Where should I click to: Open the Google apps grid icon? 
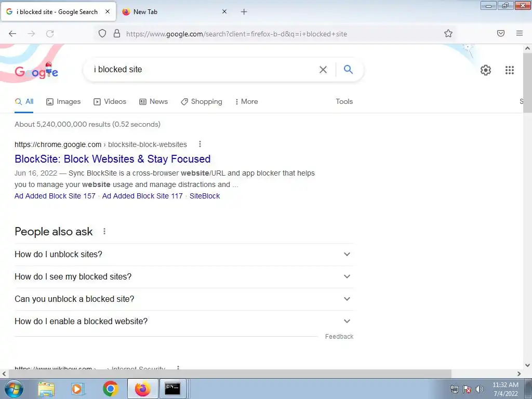point(510,70)
